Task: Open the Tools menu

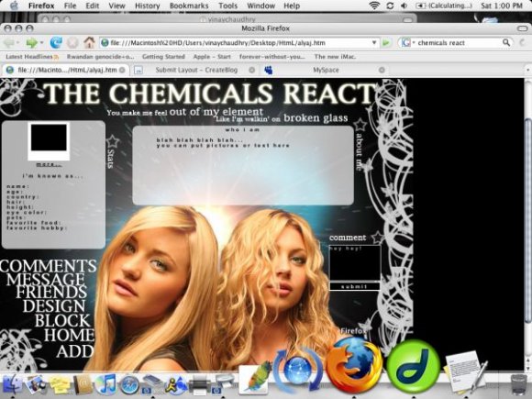Action: pos(228,6)
